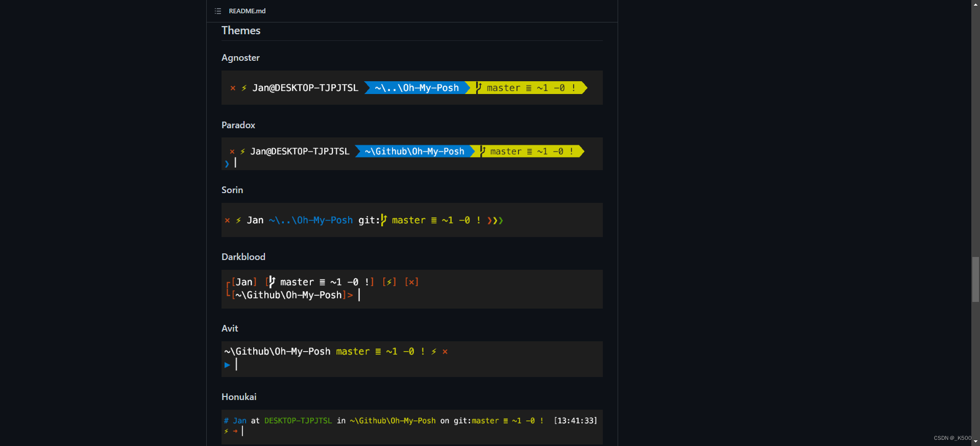Open the Sorin theme preview image
Screen dimensions: 980x446
[x=412, y=220]
